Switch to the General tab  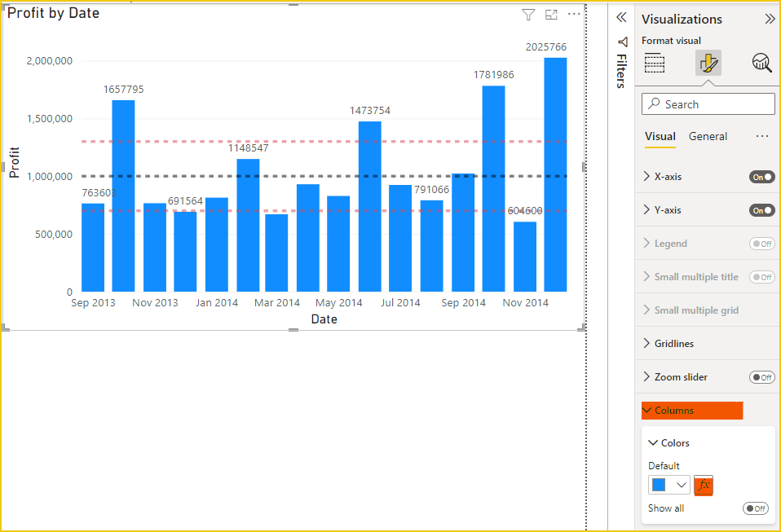click(x=708, y=136)
